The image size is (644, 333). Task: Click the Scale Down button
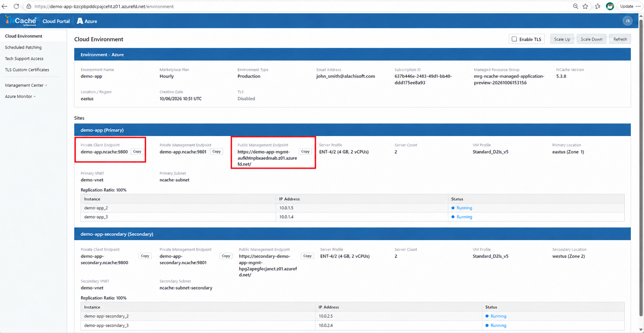point(591,39)
